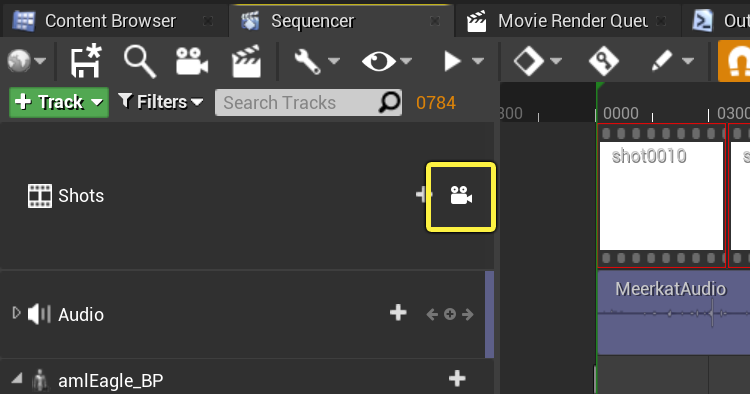Click the globe world icon in toolbar
Image resolution: width=750 pixels, height=394 pixels.
pos(19,61)
